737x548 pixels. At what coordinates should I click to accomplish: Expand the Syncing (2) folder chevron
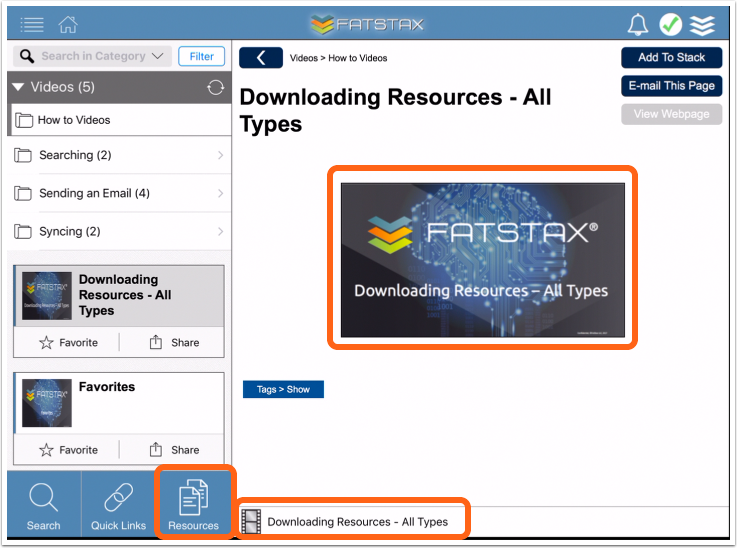tap(220, 231)
